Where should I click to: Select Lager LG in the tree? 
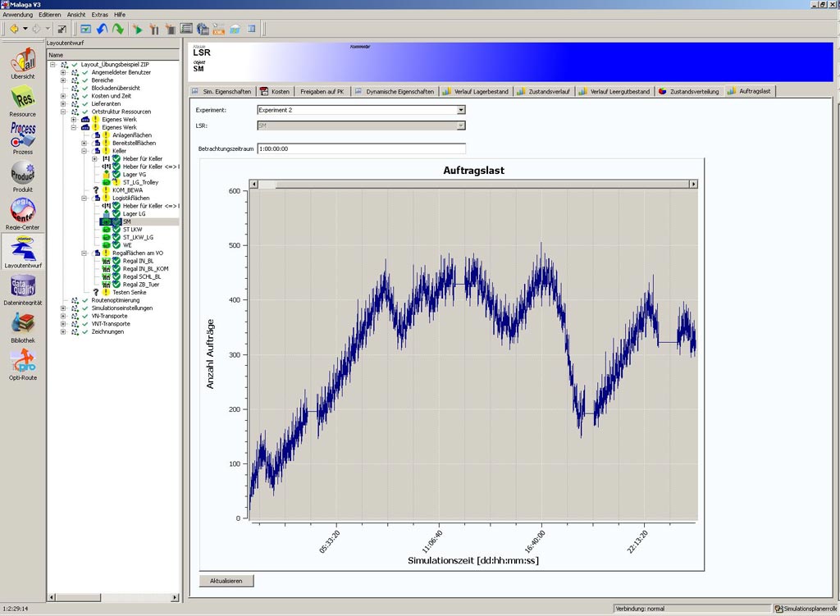pyautogui.click(x=134, y=213)
